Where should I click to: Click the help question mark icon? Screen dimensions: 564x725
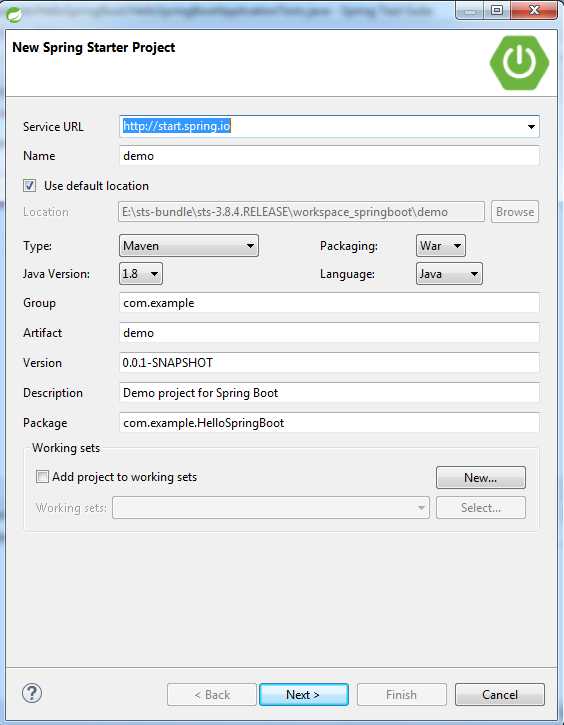point(32,693)
